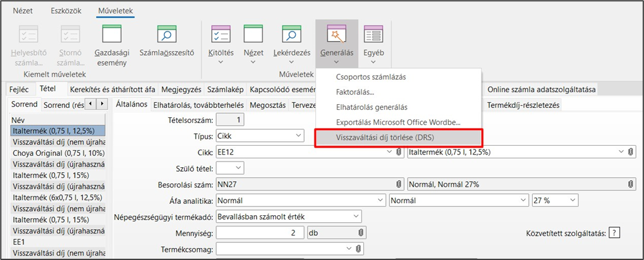Select the Műveletek ribbon tab
This screenshot has height=260, width=644.
tap(116, 11)
